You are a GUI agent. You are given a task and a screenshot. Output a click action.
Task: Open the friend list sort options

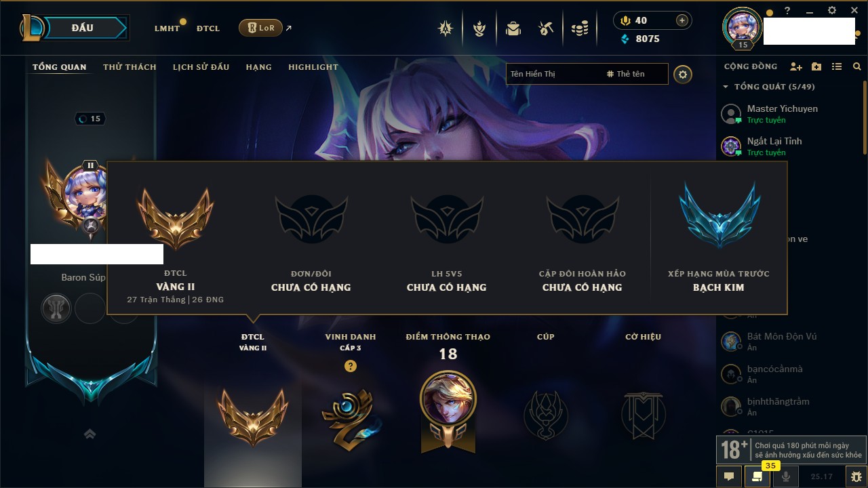[x=837, y=66]
